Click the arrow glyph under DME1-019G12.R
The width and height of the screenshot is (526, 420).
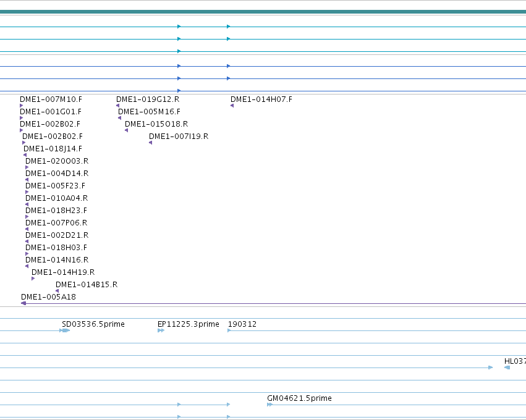click(117, 106)
